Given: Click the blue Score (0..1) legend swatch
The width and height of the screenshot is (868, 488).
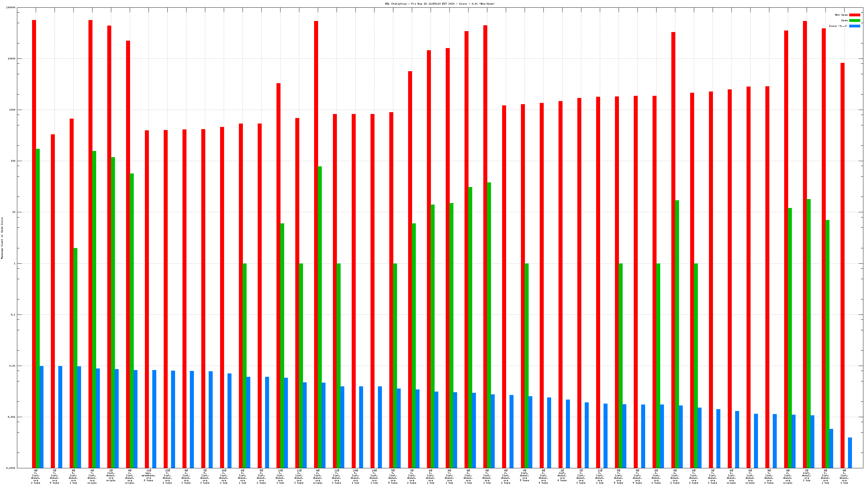Looking at the screenshot, I should coord(854,26).
